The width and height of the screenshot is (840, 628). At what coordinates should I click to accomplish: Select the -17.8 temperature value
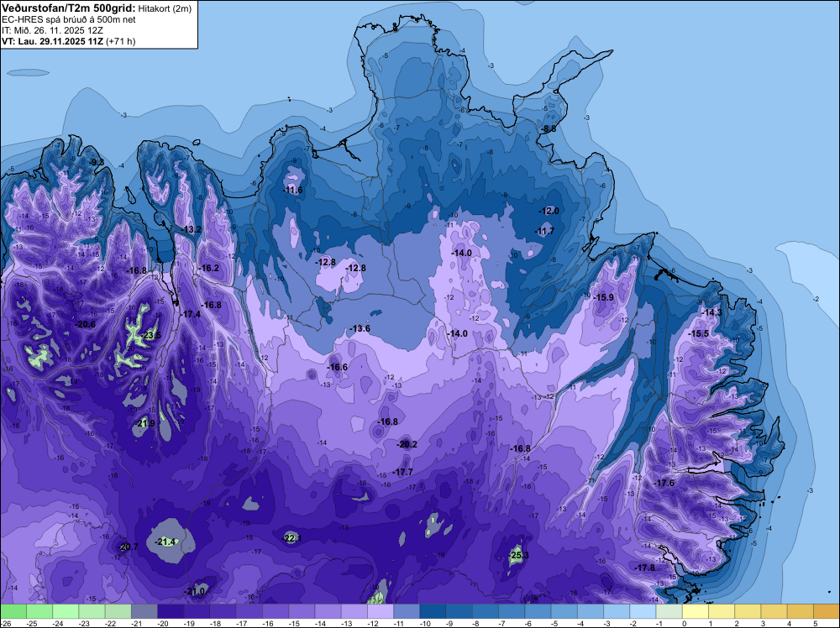645,568
